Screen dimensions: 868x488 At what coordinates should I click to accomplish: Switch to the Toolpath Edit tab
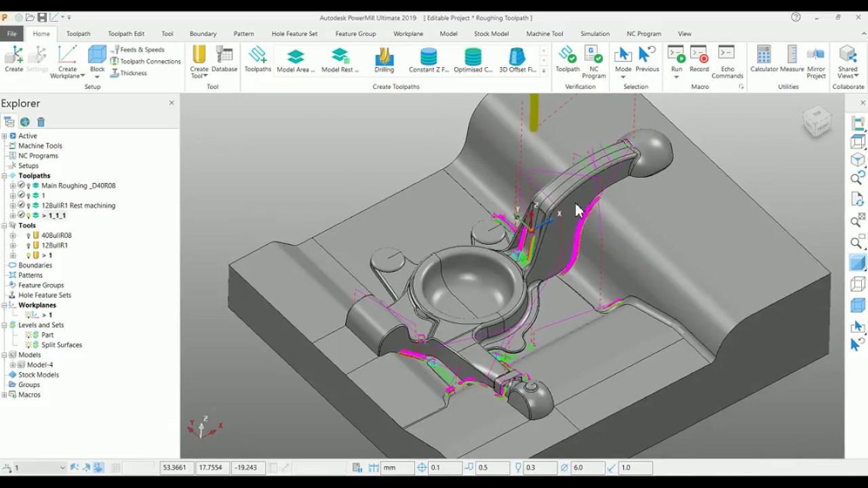126,34
